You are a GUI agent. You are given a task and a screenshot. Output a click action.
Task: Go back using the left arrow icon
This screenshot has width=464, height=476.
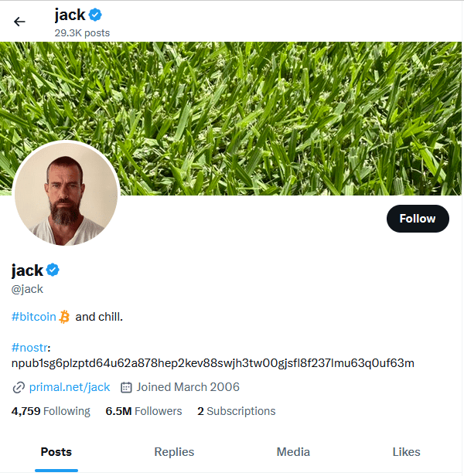click(19, 22)
